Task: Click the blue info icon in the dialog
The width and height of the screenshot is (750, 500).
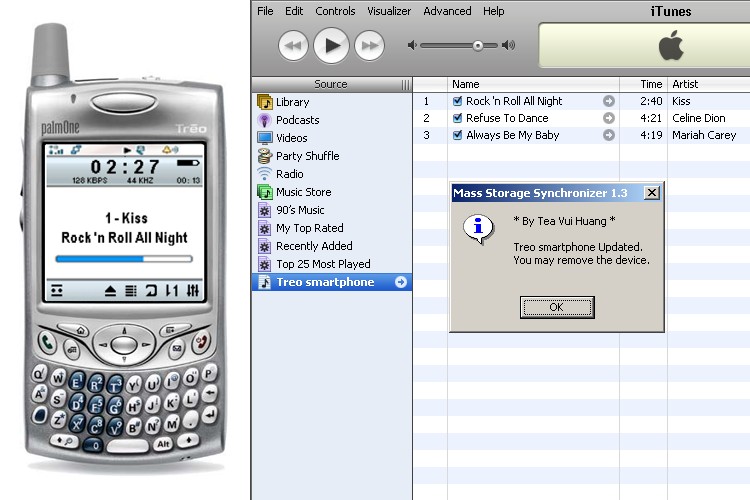Action: tap(478, 229)
